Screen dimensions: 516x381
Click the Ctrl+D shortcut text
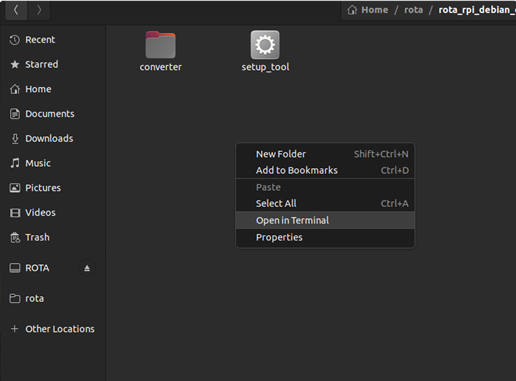(395, 170)
